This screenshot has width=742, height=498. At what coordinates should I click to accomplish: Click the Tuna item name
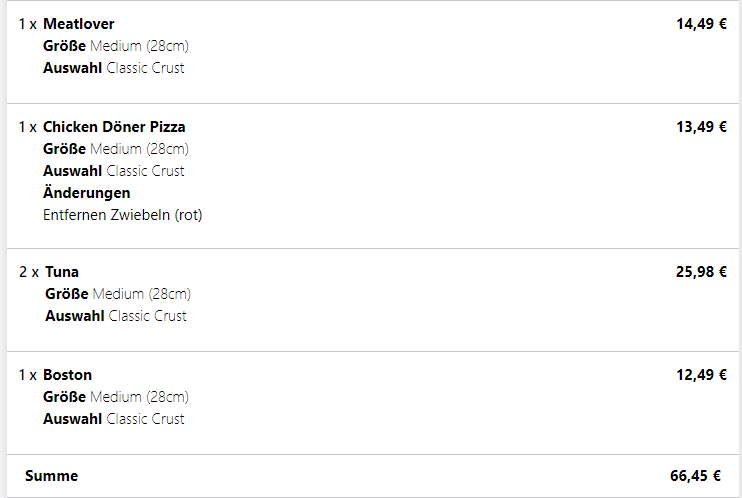click(x=62, y=272)
